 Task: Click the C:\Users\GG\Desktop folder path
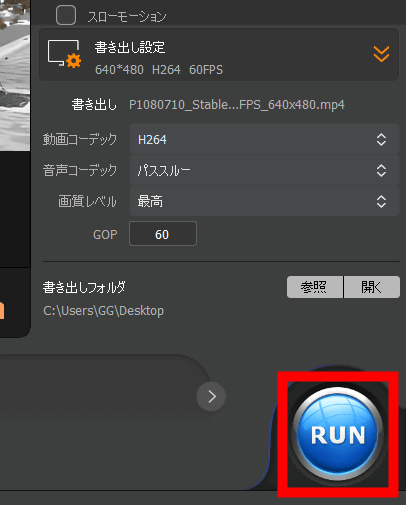click(103, 311)
